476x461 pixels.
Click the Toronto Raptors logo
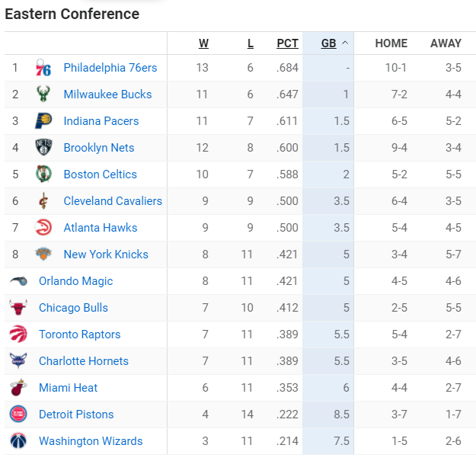pyautogui.click(x=18, y=334)
